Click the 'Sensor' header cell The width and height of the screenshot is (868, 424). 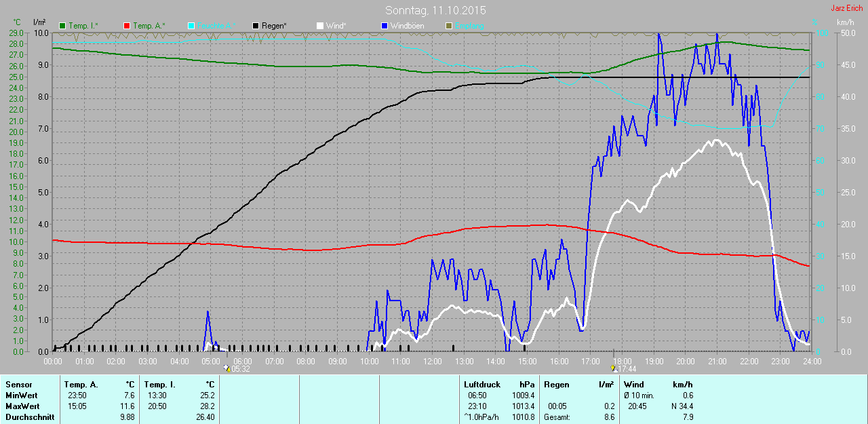[x=18, y=385]
